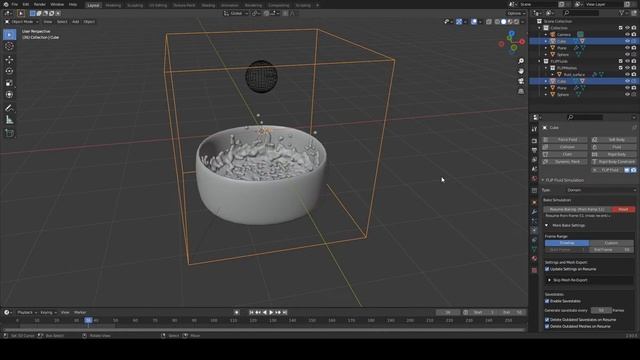
Task: Toggle Enable Savestates checkbox
Action: [x=547, y=301]
